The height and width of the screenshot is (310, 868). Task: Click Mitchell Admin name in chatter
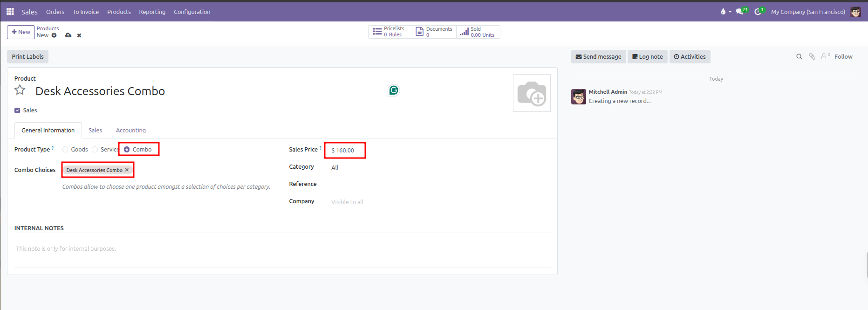[x=608, y=92]
